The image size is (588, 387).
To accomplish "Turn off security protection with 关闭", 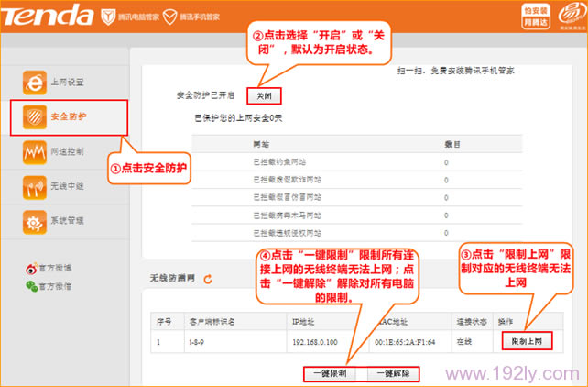I will pyautogui.click(x=264, y=95).
